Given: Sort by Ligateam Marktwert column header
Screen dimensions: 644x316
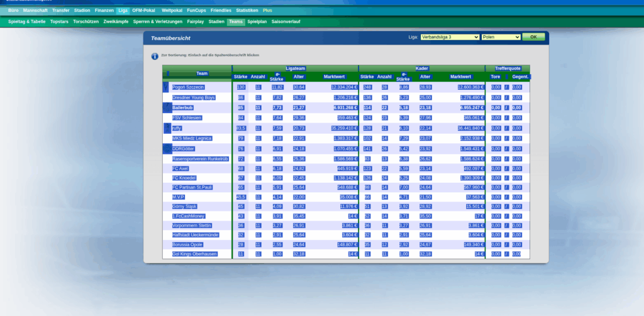Looking at the screenshot, I should click(x=334, y=77).
